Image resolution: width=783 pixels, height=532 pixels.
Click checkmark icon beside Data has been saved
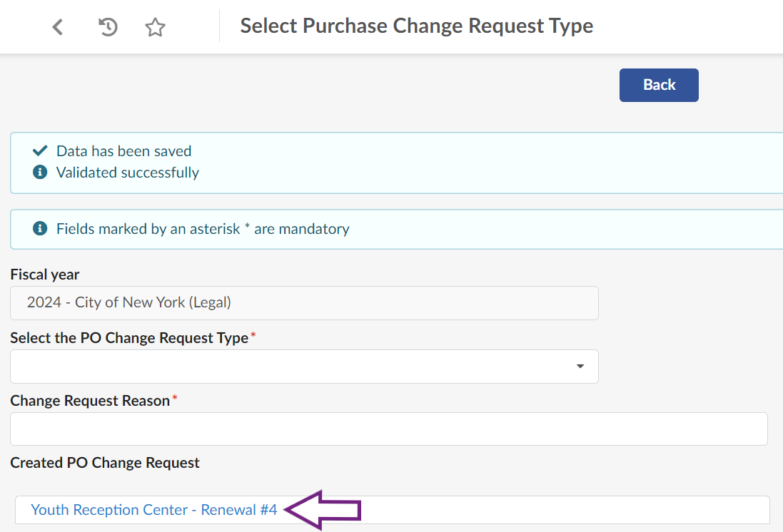40,151
